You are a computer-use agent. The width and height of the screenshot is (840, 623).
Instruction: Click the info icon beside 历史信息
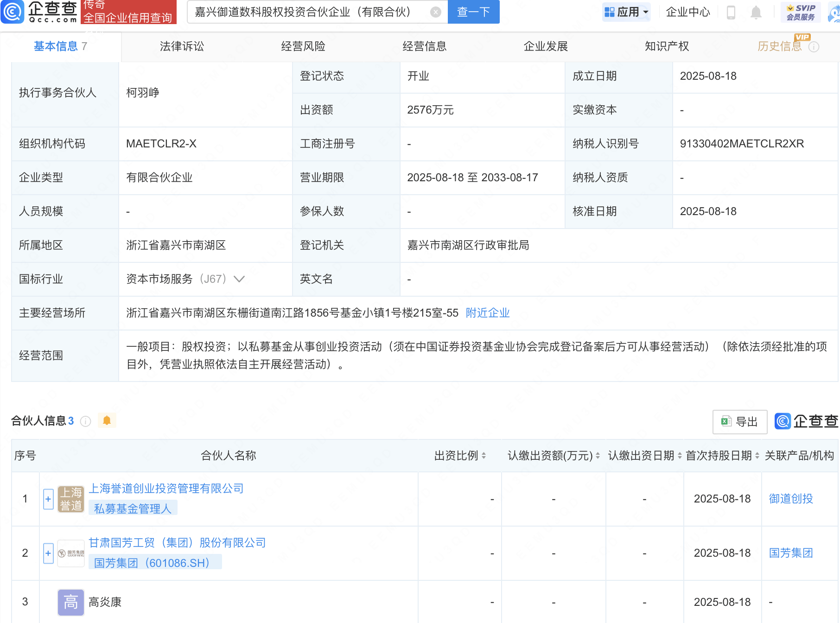814,47
